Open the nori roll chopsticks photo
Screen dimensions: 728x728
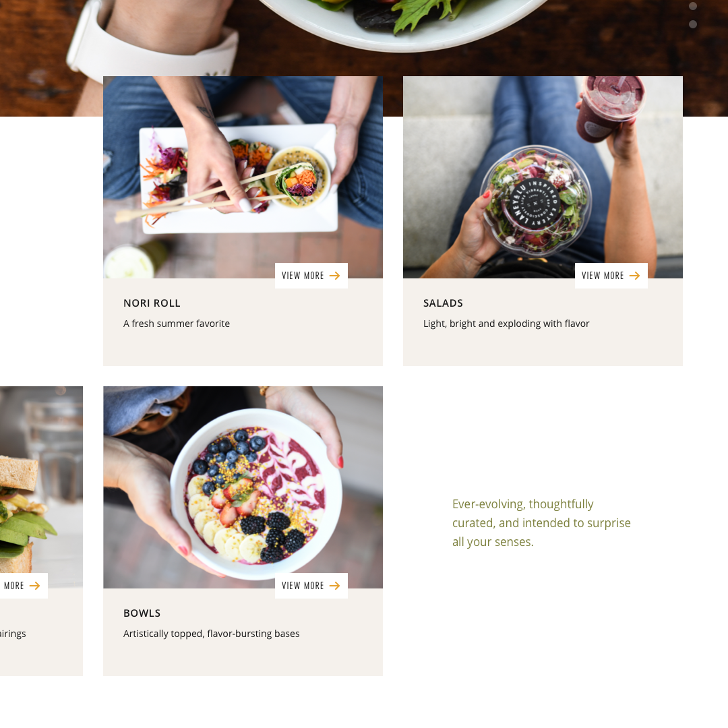click(x=243, y=177)
